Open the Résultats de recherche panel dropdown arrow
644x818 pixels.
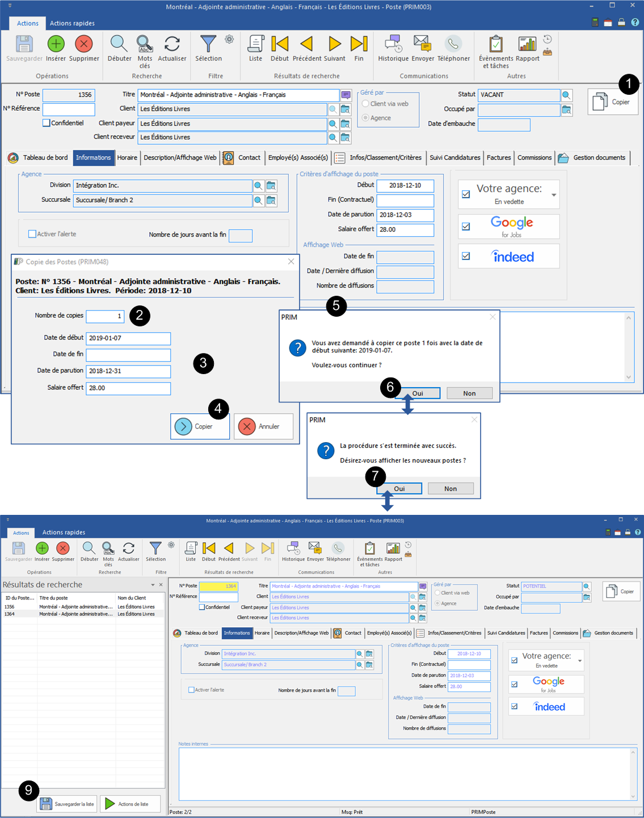[153, 585]
